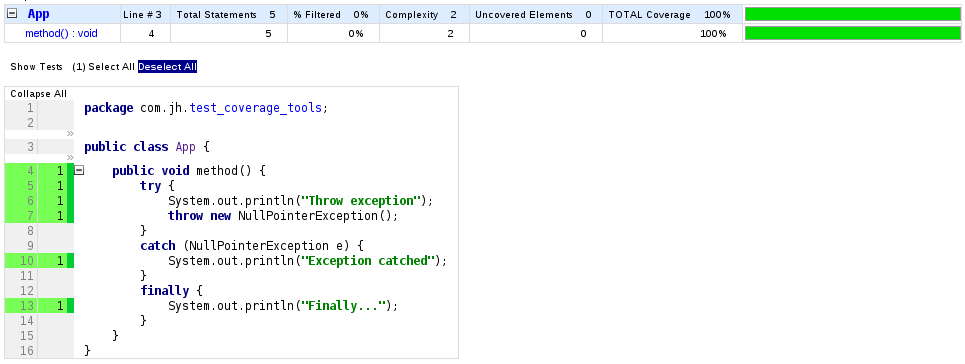Click the Show Tests label

36,67
